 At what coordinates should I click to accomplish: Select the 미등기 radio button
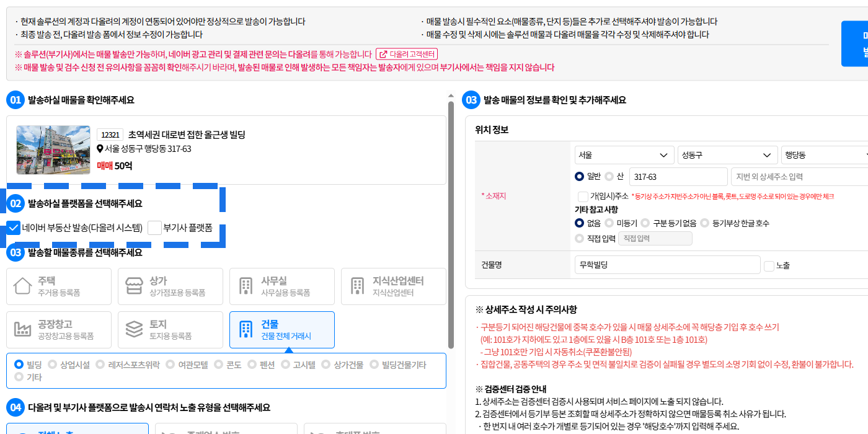click(x=609, y=223)
